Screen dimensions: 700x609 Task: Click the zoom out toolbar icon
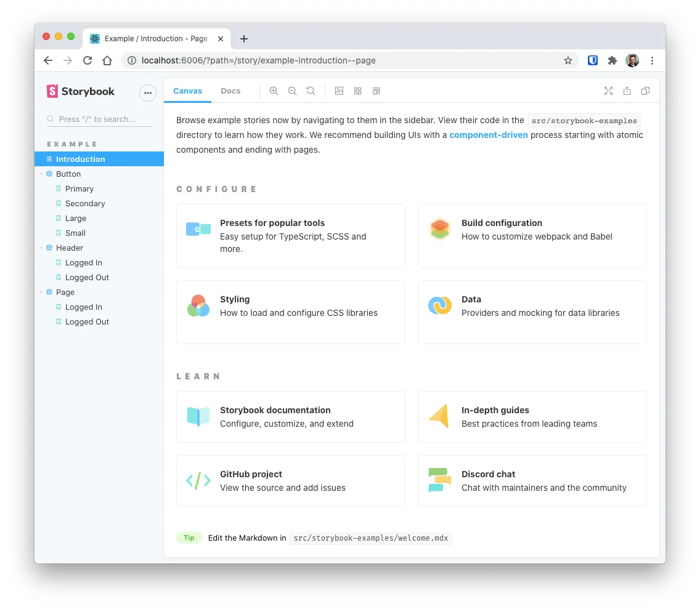[x=293, y=91]
